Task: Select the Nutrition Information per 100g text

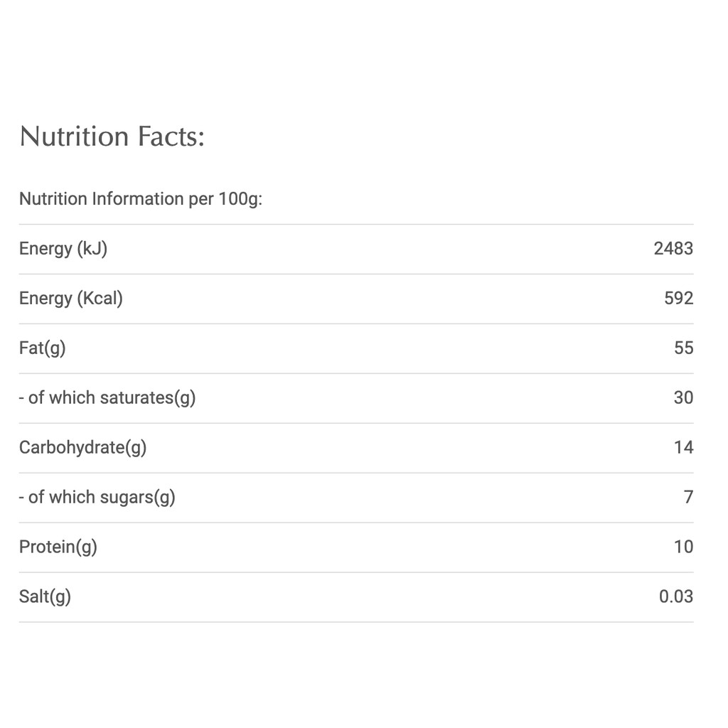Action: tap(141, 199)
